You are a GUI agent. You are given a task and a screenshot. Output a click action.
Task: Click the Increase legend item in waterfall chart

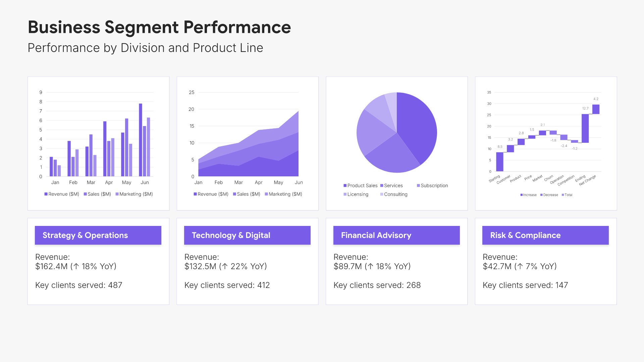[530, 195]
